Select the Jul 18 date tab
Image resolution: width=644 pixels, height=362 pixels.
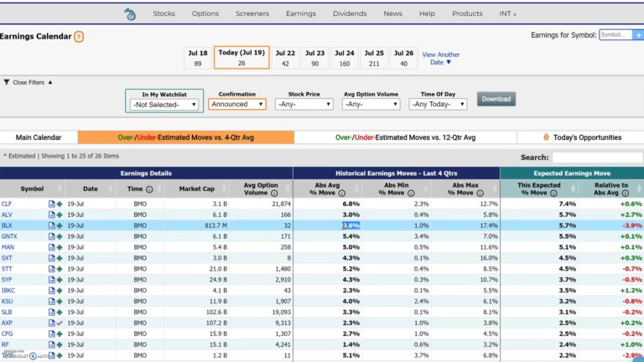[198, 58]
